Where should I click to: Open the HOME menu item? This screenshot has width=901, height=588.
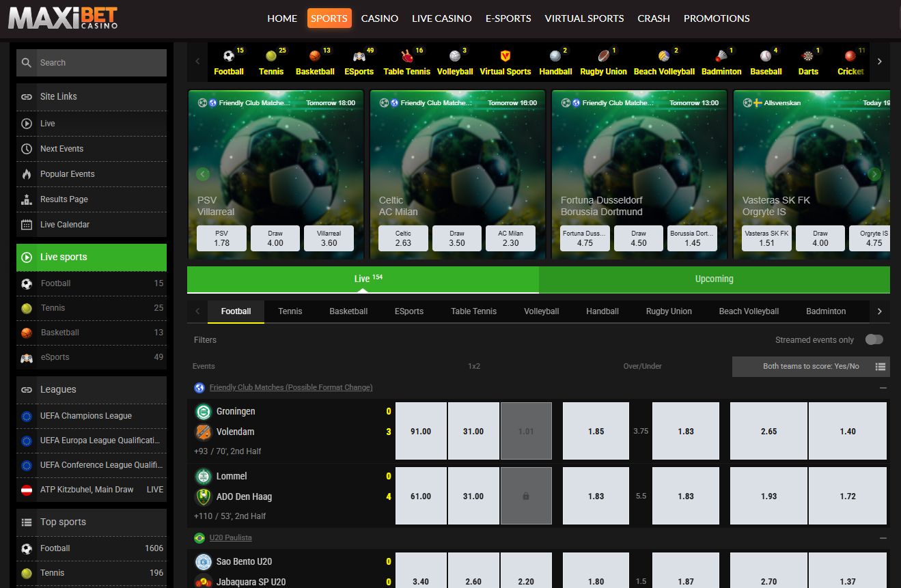[x=282, y=18]
